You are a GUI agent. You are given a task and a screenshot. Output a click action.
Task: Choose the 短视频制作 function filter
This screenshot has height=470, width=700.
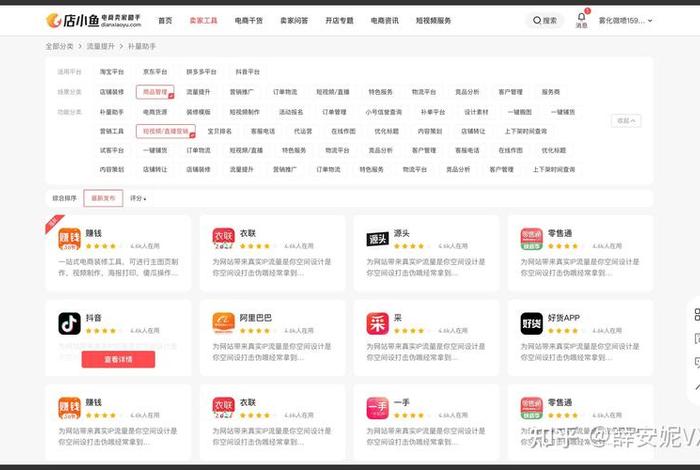click(245, 112)
